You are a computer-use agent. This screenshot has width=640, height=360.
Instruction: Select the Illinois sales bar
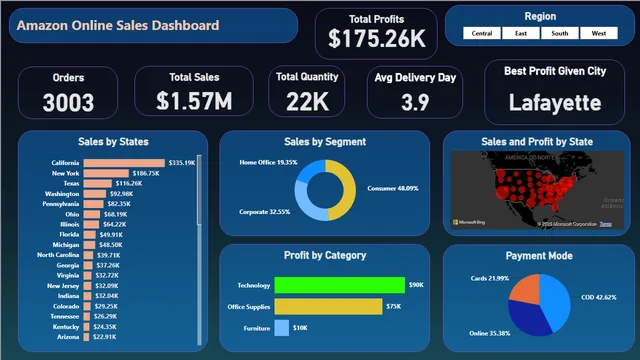tap(91, 224)
